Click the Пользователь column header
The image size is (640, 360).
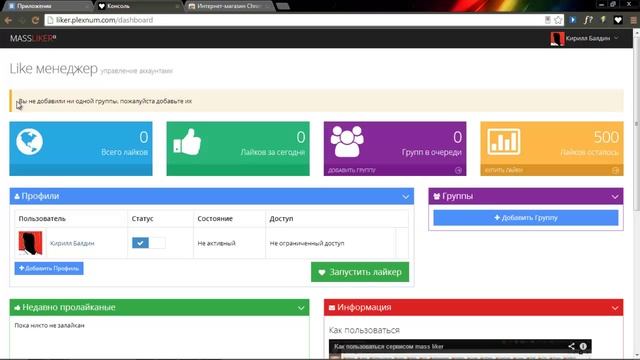click(42, 219)
